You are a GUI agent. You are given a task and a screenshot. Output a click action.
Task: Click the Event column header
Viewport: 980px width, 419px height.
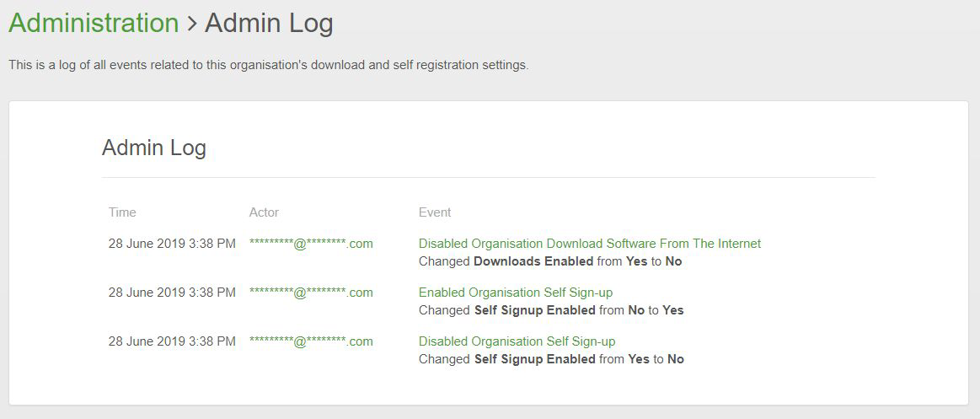pos(435,212)
